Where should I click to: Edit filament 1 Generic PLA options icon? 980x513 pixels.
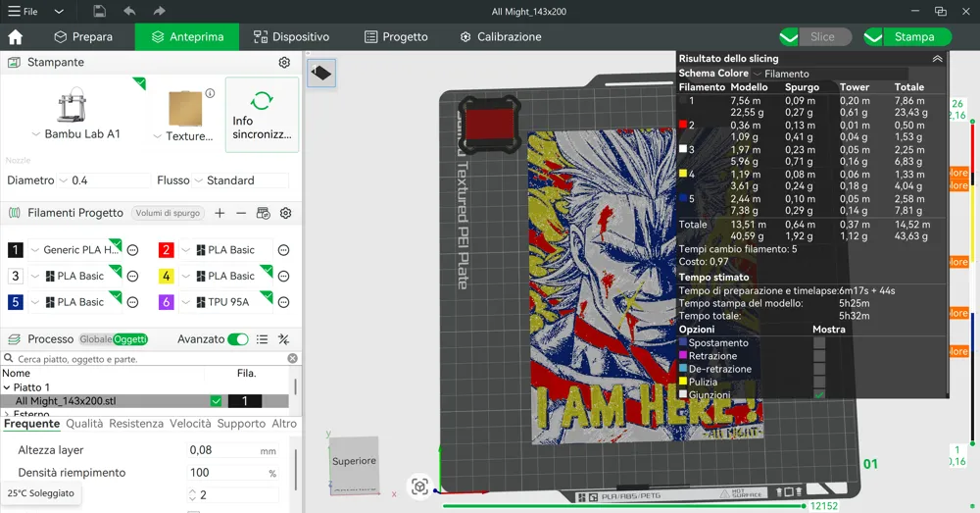(132, 250)
